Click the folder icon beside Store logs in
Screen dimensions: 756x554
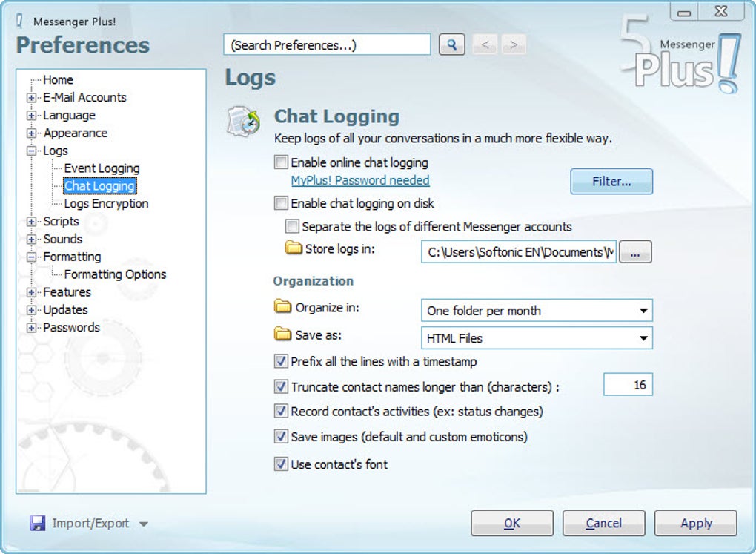tap(294, 248)
